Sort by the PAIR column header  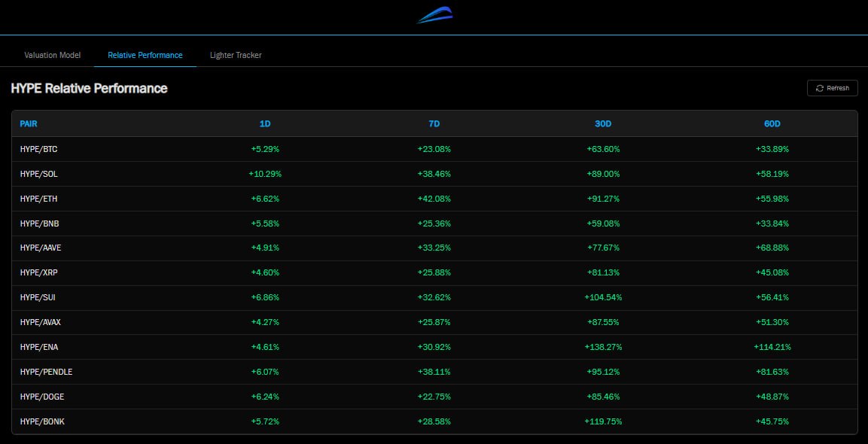pos(29,124)
